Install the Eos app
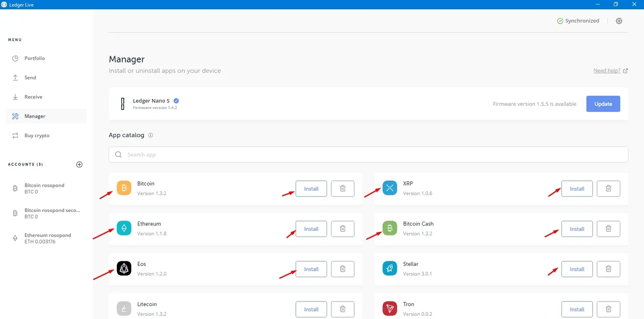 click(311, 269)
